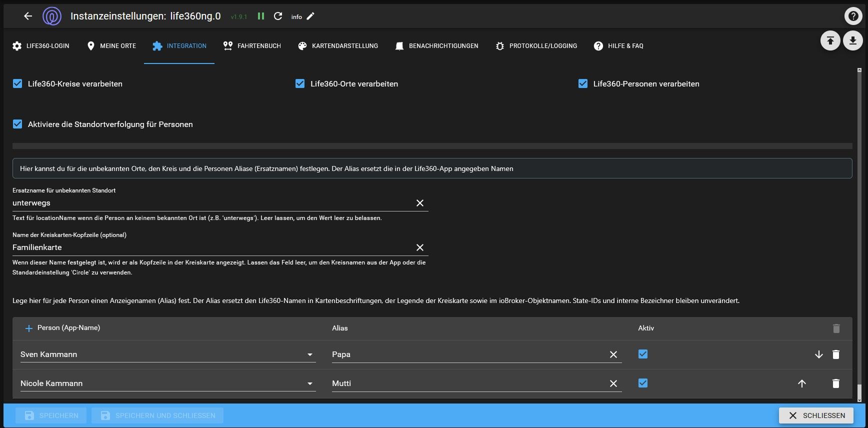Viewport: 868px width, 428px height.
Task: Click the scrollbar down arrow
Action: point(859,400)
